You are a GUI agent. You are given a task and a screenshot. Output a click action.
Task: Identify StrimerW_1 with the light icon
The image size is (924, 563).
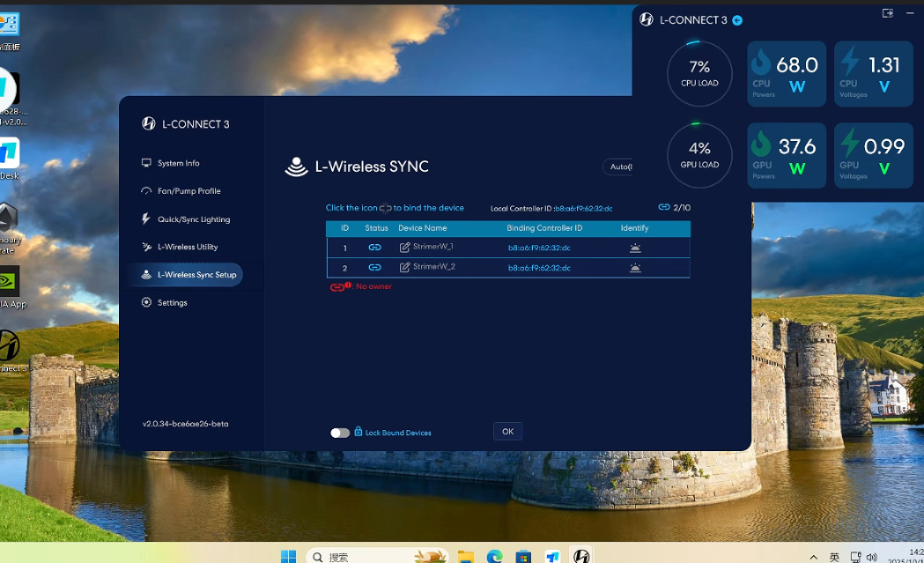635,248
